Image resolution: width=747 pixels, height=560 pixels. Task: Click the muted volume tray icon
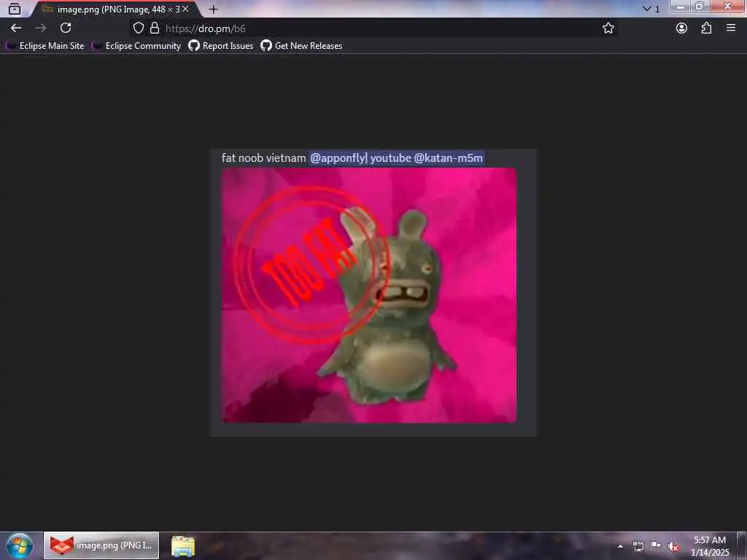[x=673, y=547]
